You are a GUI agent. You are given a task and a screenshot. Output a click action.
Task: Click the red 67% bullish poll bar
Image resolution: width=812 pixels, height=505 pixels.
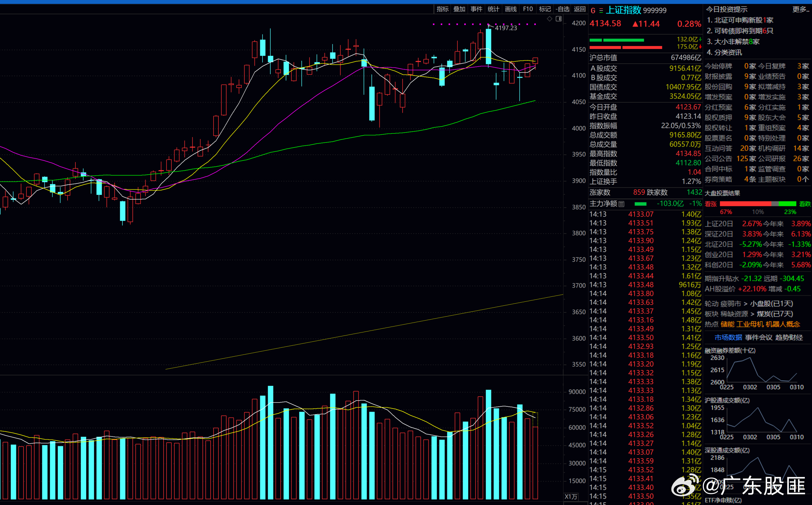pos(745,204)
